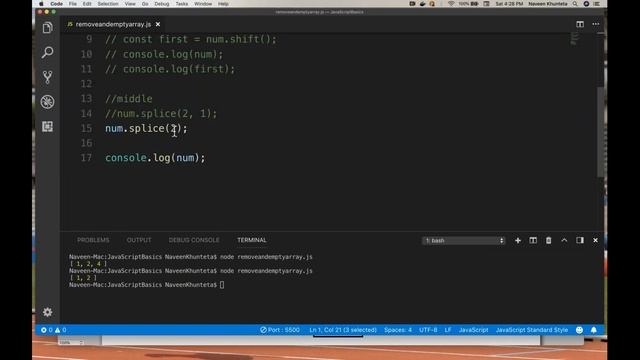640x360 pixels.
Task: Open the Debug view icon
Action: pyautogui.click(x=47, y=102)
